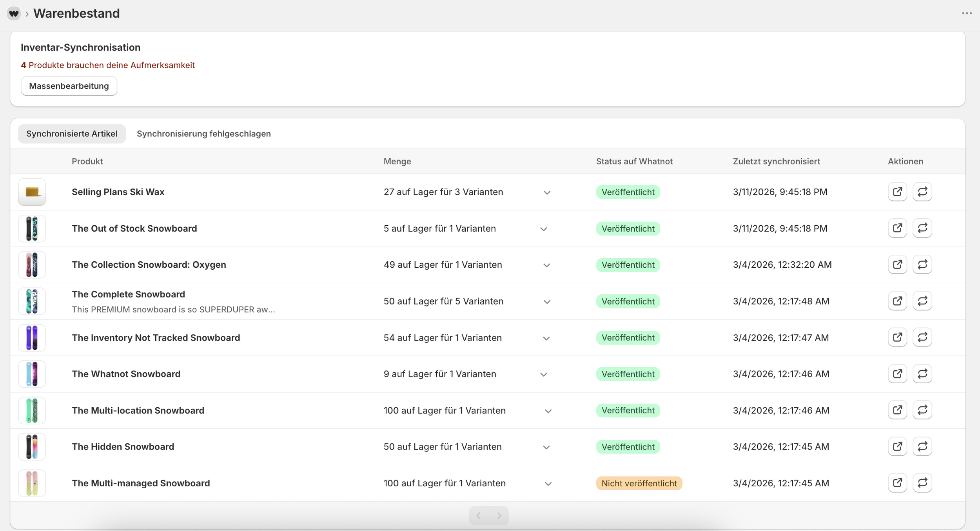Open The Out of Stock Snowboard externally
The height and width of the screenshot is (531, 980).
pos(897,228)
